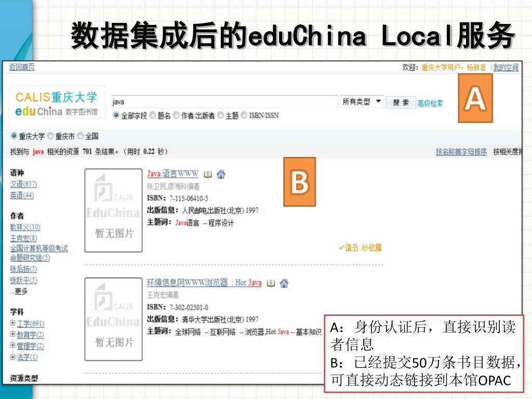Select 作者/出版者 radio option
The width and height of the screenshot is (532, 399).
[176, 115]
